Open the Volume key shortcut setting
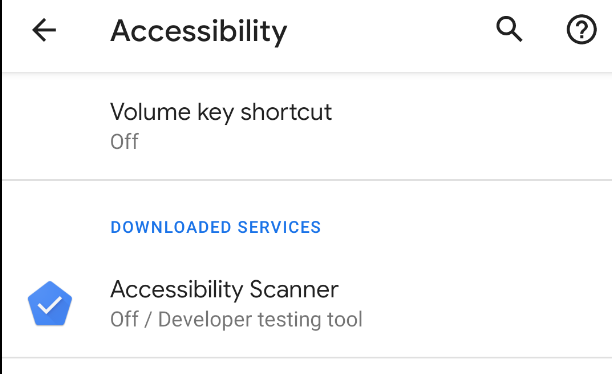The image size is (612, 374). pos(307,126)
